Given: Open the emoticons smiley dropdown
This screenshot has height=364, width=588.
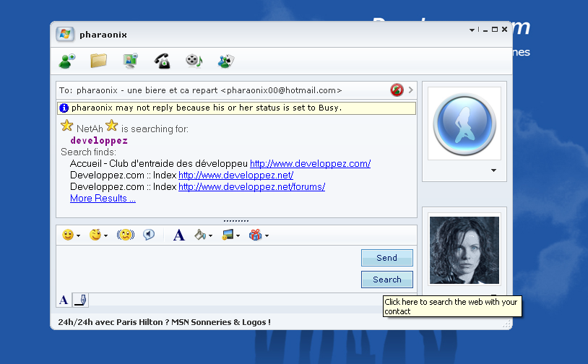Looking at the screenshot, I should click(x=69, y=235).
